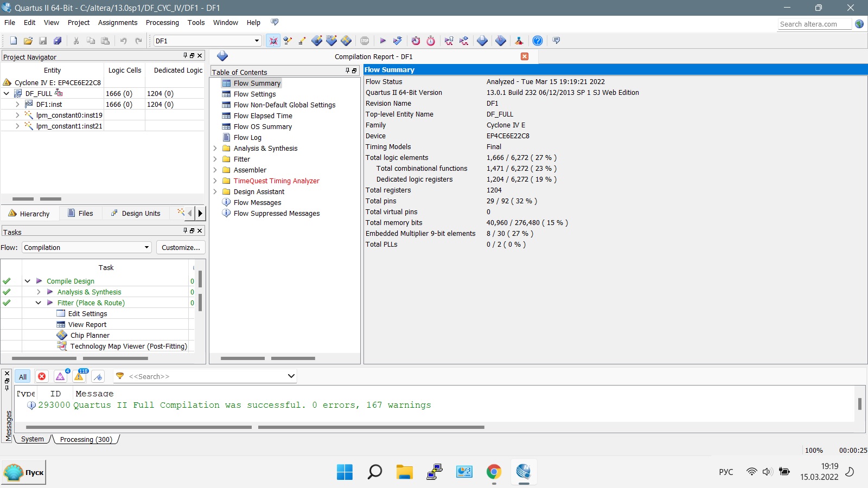This screenshot has height=488, width=868.
Task: Open Flow Settings report
Action: (x=254, y=94)
